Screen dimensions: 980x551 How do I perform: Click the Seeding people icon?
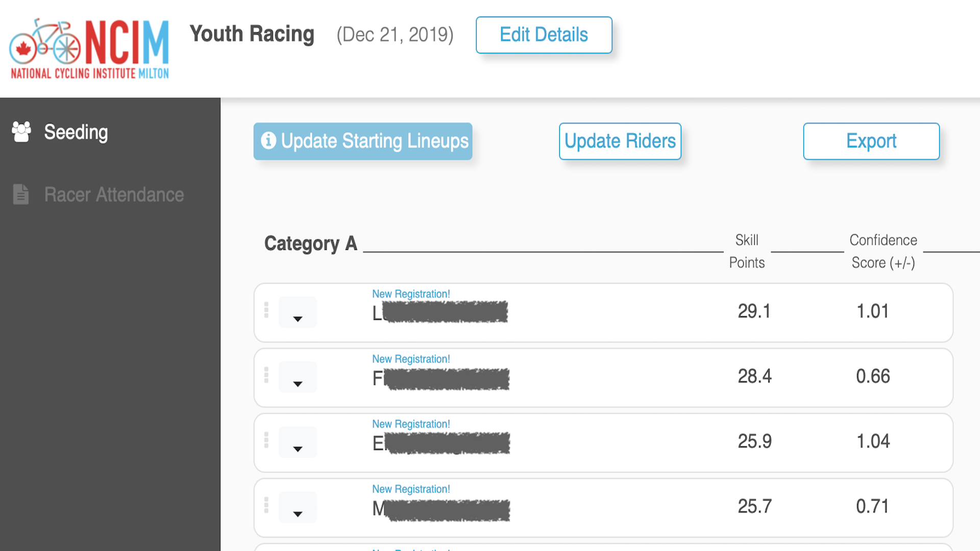click(21, 132)
